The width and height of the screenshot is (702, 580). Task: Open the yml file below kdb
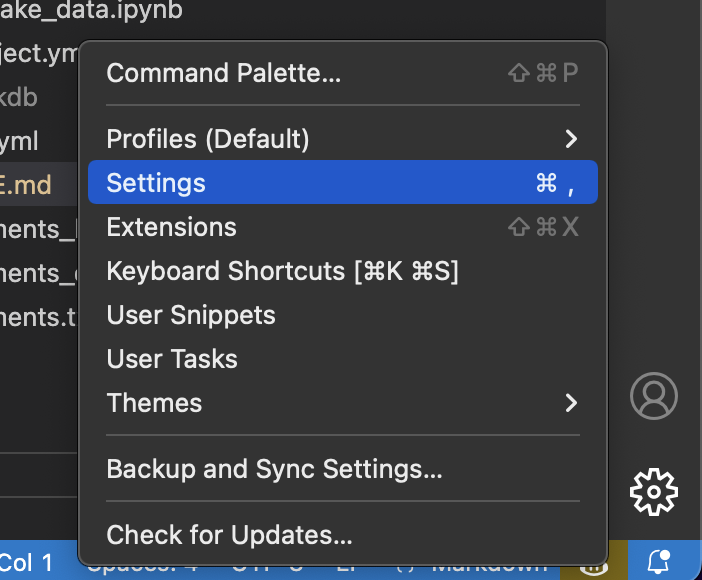tap(19, 142)
